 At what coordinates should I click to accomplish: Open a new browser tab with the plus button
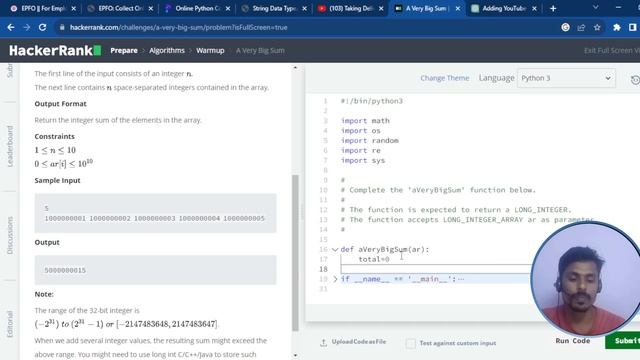click(553, 8)
